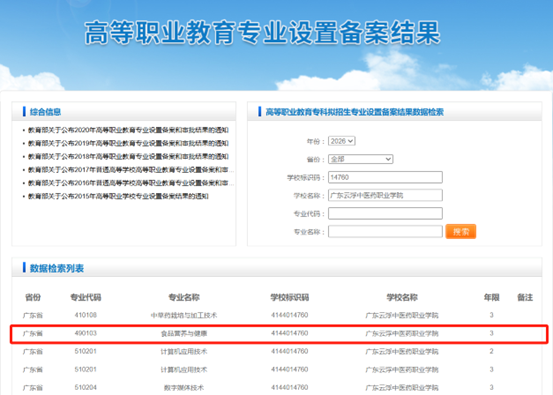Image resolution: width=553 pixels, height=395 pixels.
Task: Open the 2017年 普通高等学校 notice link
Action: 130,170
